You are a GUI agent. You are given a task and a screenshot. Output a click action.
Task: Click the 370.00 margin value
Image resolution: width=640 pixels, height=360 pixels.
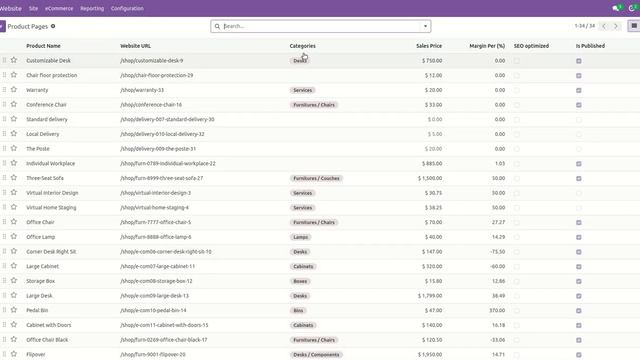497,310
